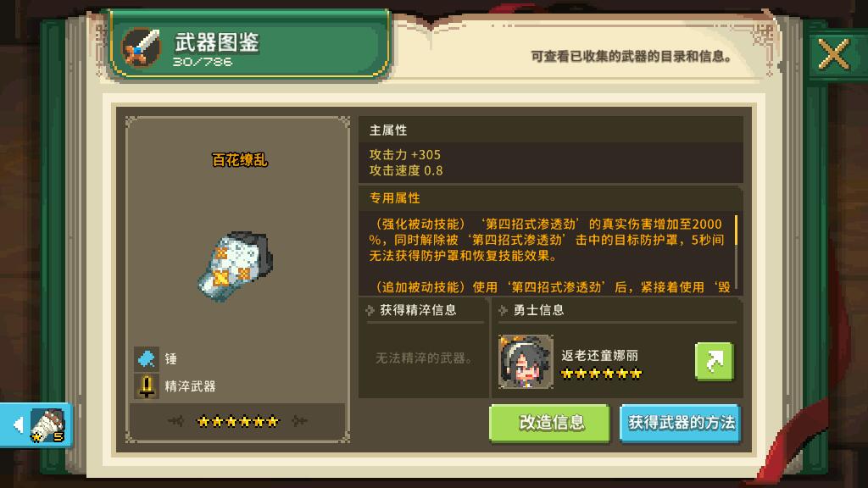The height and width of the screenshot is (488, 868).
Task: Decrease star level with left arrow
Action: pos(176,422)
